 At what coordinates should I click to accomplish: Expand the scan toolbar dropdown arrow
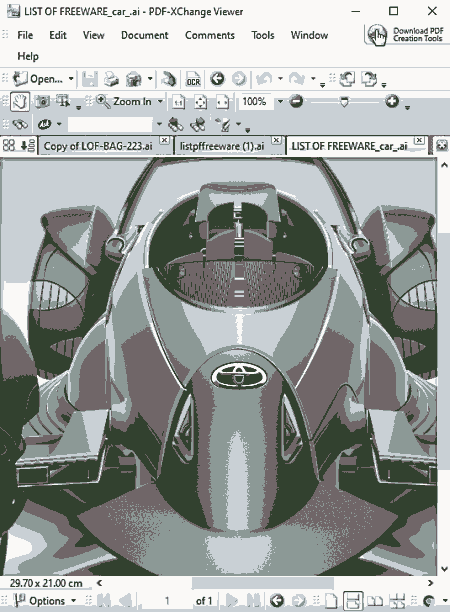150,79
